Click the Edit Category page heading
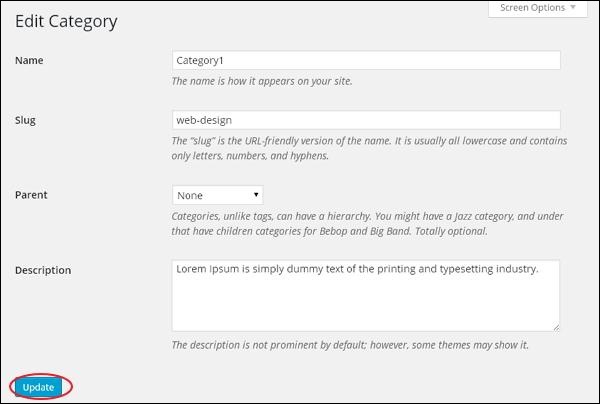Viewport: 600px width, 404px height. point(66,20)
